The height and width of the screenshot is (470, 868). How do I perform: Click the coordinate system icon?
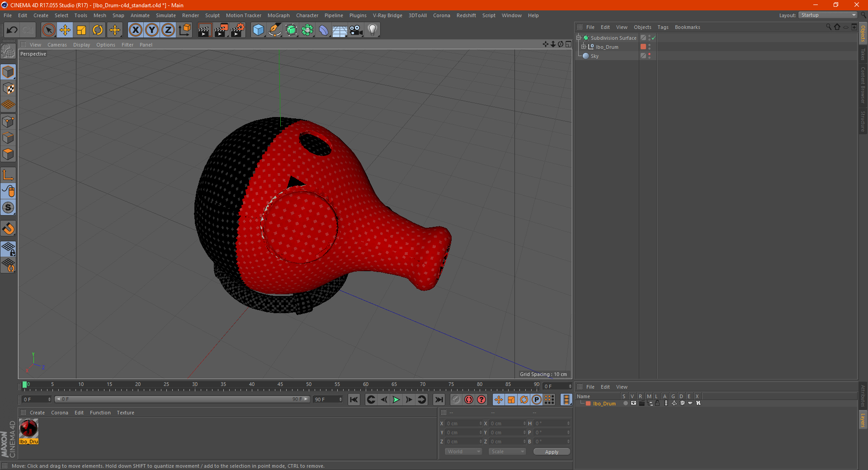click(x=184, y=30)
